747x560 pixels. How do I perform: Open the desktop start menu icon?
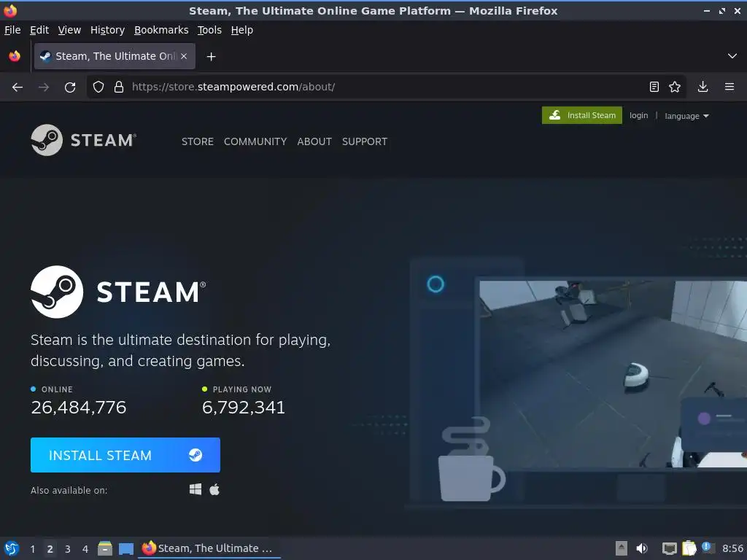click(x=12, y=548)
